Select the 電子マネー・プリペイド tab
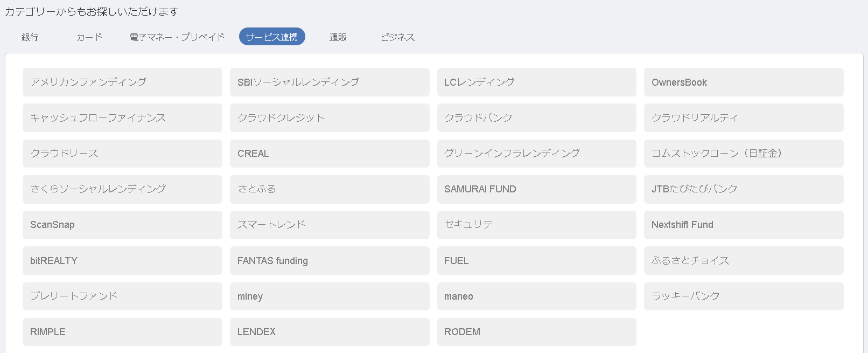 pyautogui.click(x=177, y=37)
